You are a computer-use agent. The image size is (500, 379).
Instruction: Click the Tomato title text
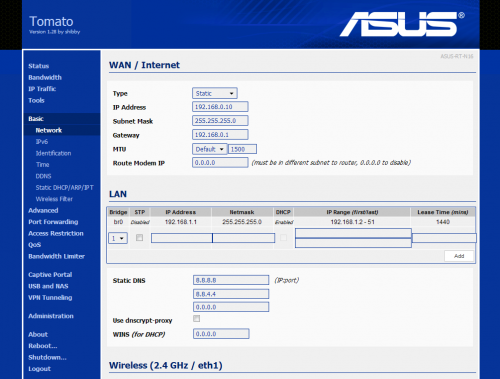click(x=51, y=21)
